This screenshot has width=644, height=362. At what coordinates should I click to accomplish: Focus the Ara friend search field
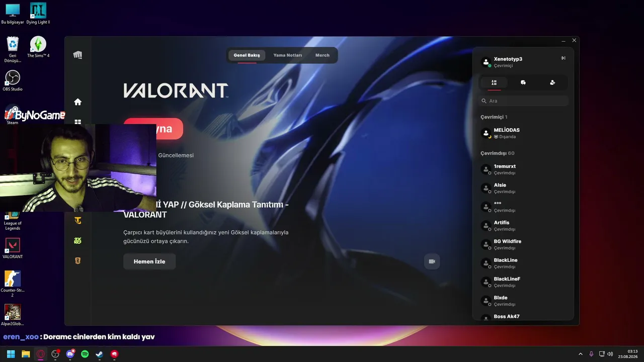[x=523, y=101]
